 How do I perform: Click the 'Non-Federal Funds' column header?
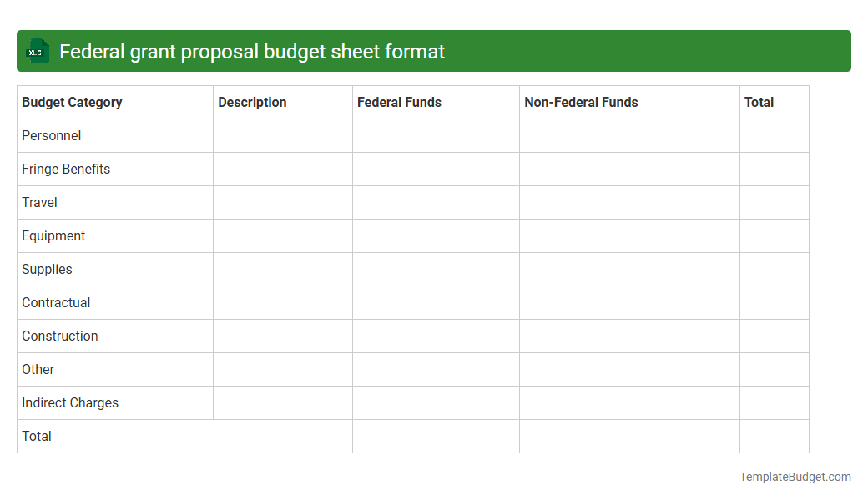580,102
